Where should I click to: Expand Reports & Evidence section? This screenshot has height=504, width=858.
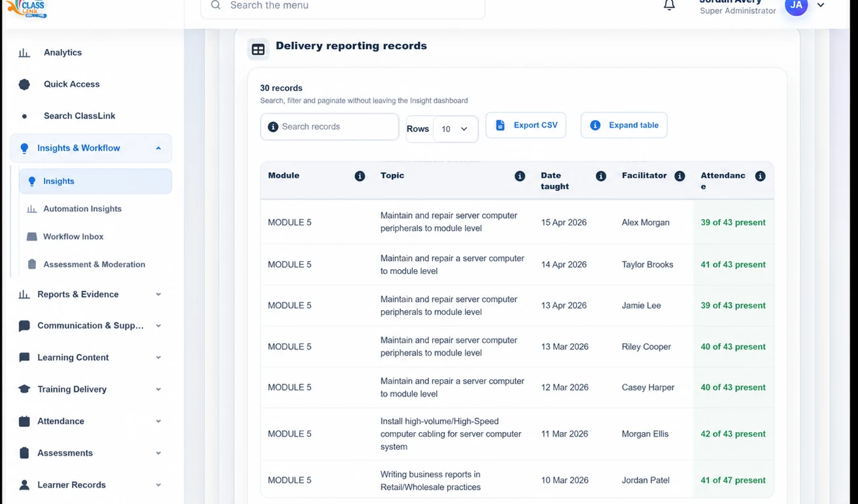coord(91,295)
